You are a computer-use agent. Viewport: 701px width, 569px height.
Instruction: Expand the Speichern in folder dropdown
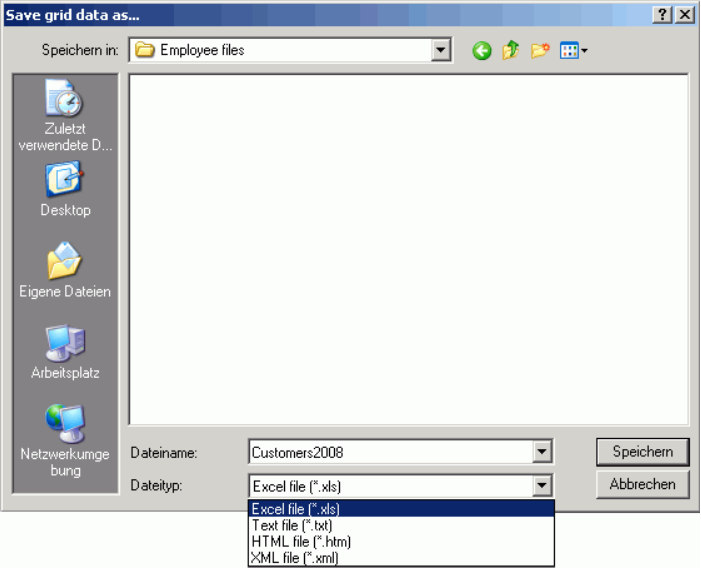(441, 50)
